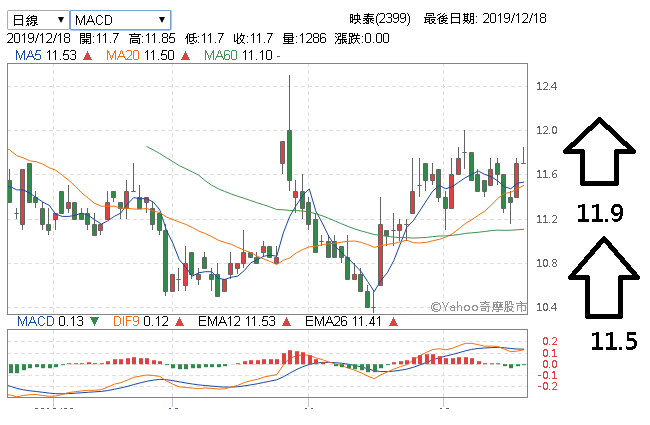The width and height of the screenshot is (650, 425).
Task: Select the volume 量:1286
Action: pos(304,39)
